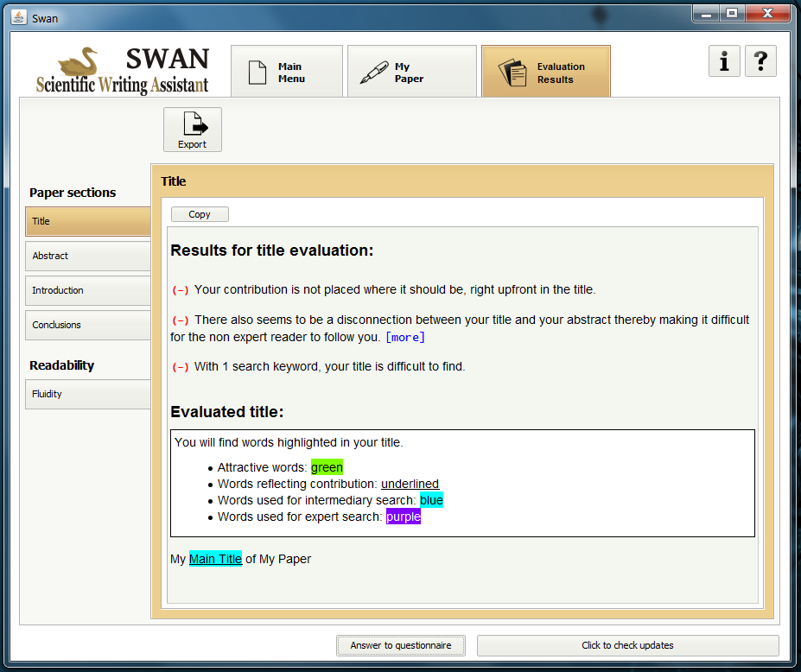Open the info (i) button
Viewport: 801px width, 672px height.
[724, 60]
